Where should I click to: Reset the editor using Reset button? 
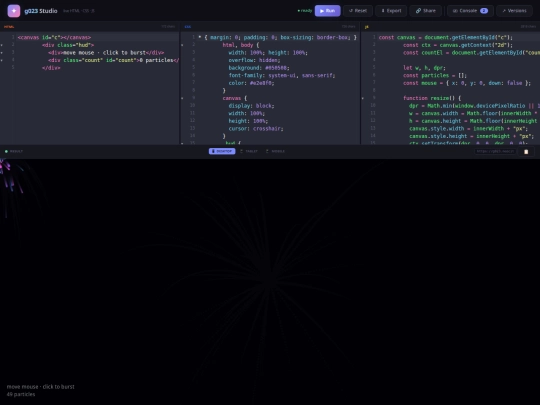[358, 11]
